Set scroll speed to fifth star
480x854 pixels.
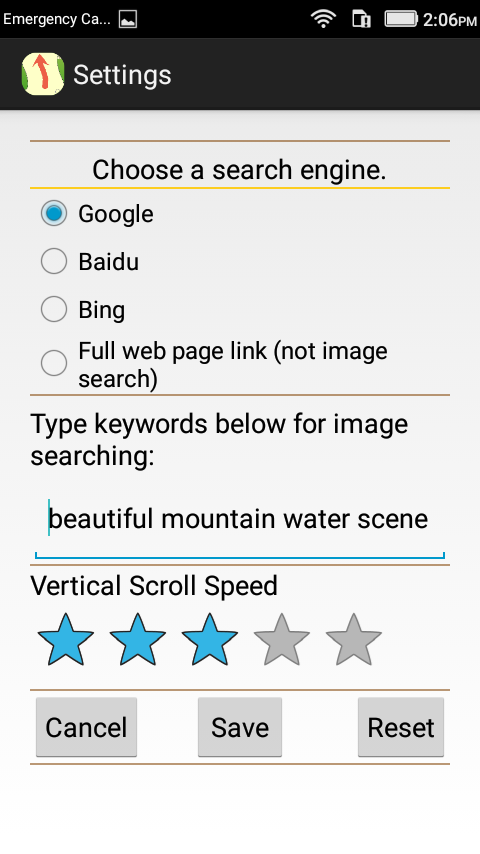click(x=354, y=639)
